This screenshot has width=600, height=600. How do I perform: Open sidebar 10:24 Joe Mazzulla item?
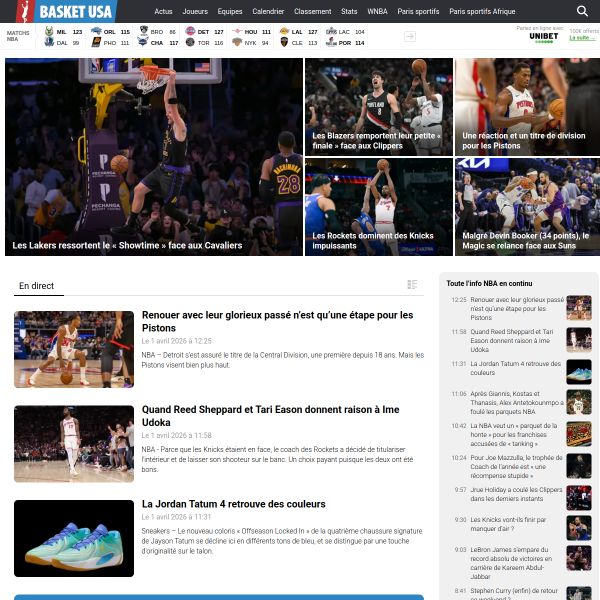(516, 467)
